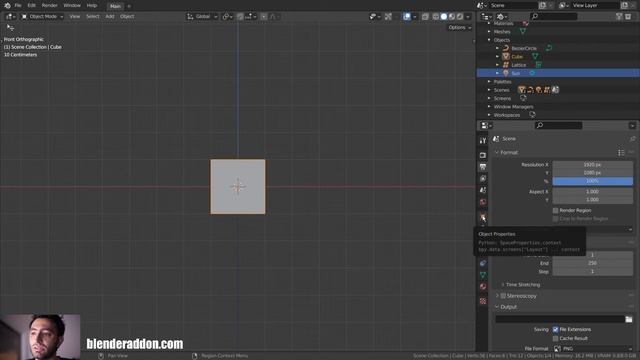
Task: Select the Lattice item in outliner
Action: click(x=518, y=65)
